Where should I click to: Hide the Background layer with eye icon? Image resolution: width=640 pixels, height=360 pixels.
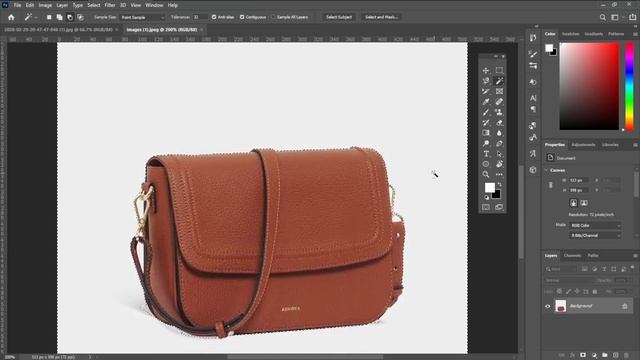point(548,306)
